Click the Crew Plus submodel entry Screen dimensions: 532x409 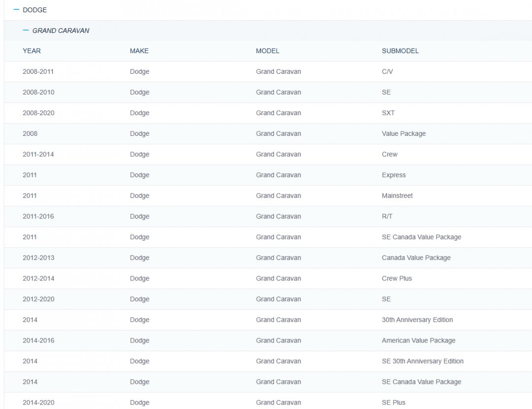pos(397,278)
